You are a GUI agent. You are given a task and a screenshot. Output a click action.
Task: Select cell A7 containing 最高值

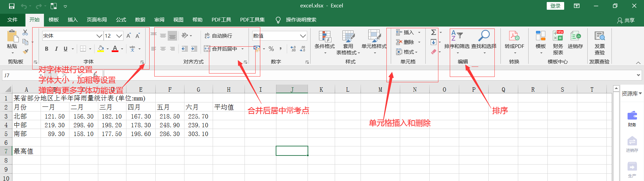coord(26,151)
